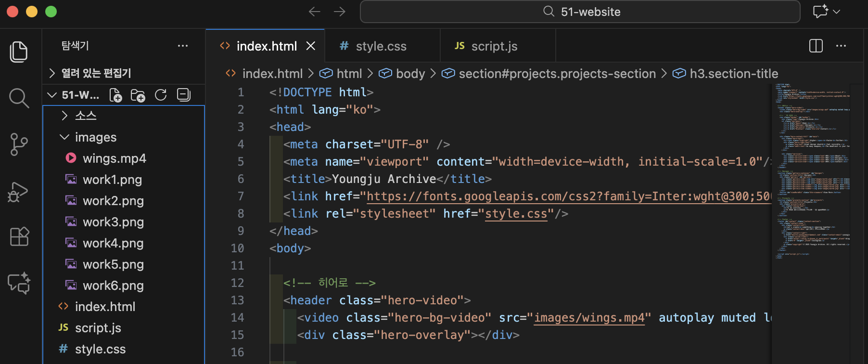The image size is (868, 364).
Task: Click the header hero-video tag on line 13
Action: [377, 300]
